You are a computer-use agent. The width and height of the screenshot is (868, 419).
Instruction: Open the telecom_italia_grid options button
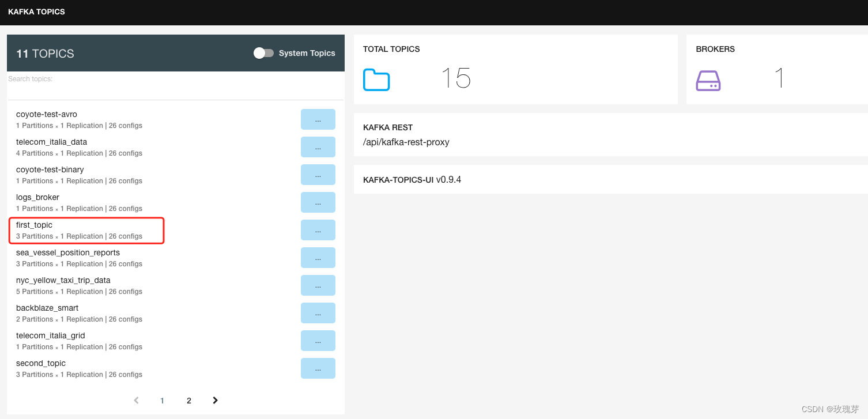coord(318,341)
